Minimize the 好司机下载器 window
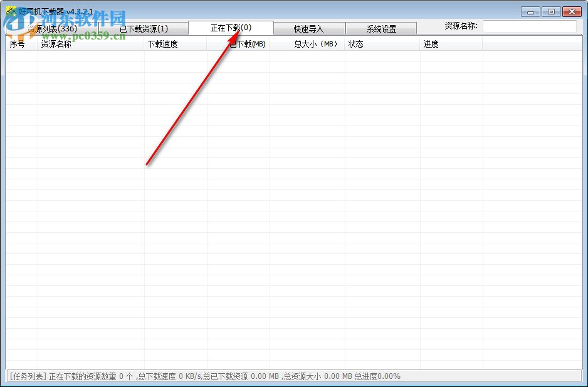 click(530, 12)
